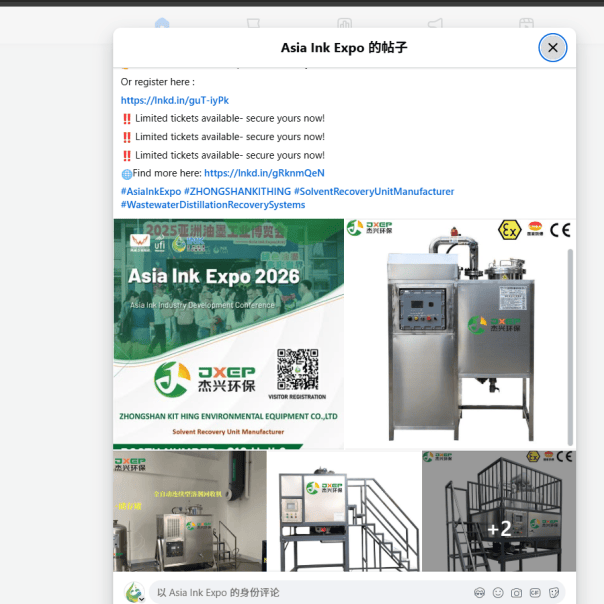Click the #ZHONGSHANKITHING hashtag
Viewport: 604px width, 604px height.
point(237,191)
